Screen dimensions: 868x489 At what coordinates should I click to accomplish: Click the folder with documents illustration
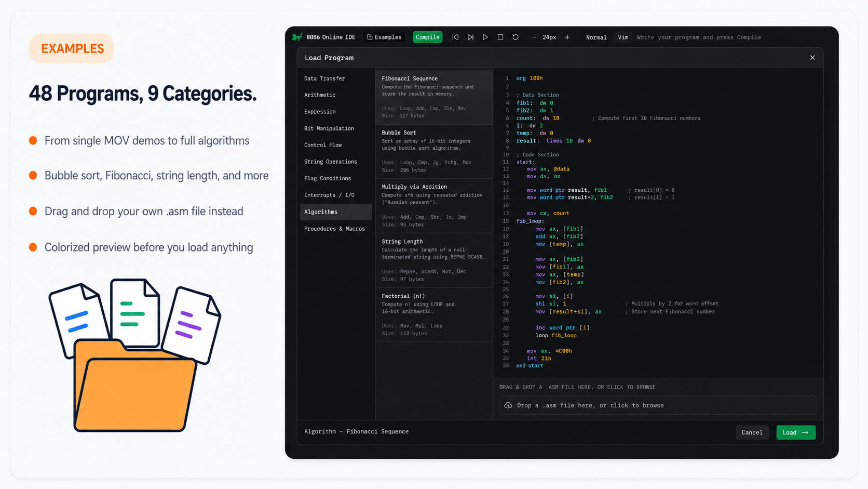click(x=134, y=355)
